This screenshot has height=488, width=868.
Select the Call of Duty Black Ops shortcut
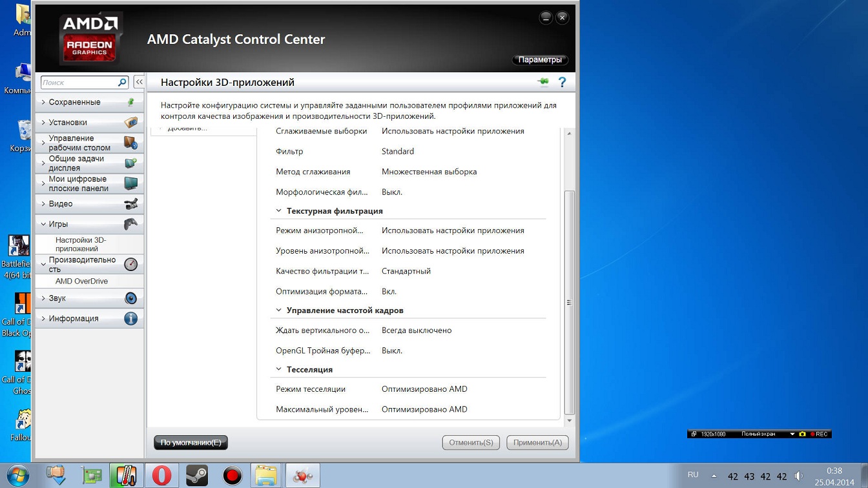click(18, 314)
